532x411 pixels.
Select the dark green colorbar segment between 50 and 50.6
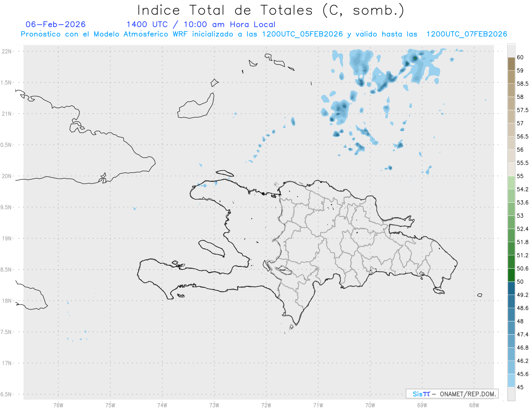[511, 275]
